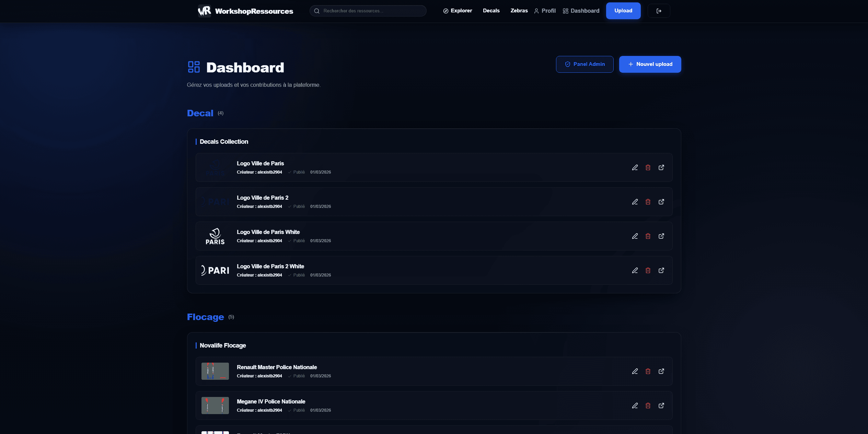This screenshot has height=434, width=868.
Task: Open Renault Master Police Nationale externally
Action: pos(661,371)
